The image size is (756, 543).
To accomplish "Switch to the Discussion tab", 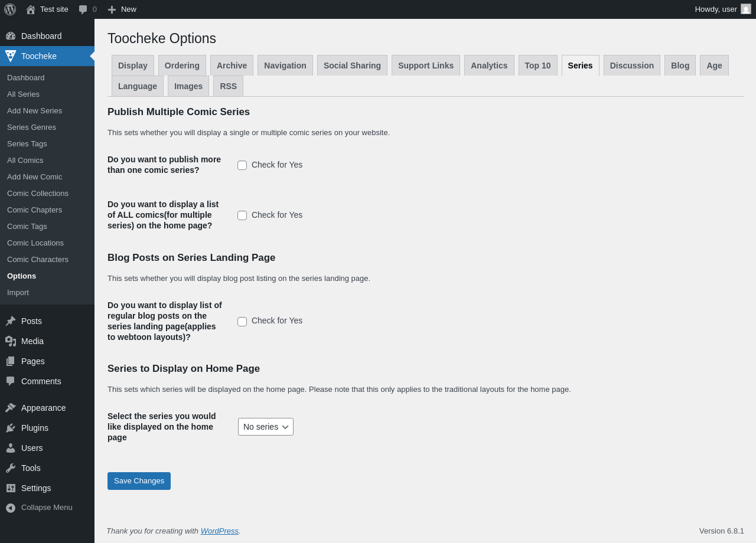I will point(631,66).
